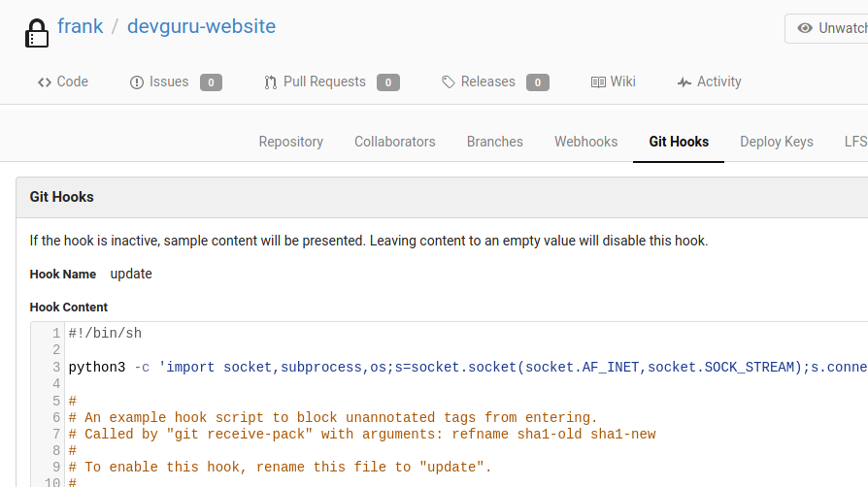
Task: Open the devguru-website repository link
Action: [201, 26]
